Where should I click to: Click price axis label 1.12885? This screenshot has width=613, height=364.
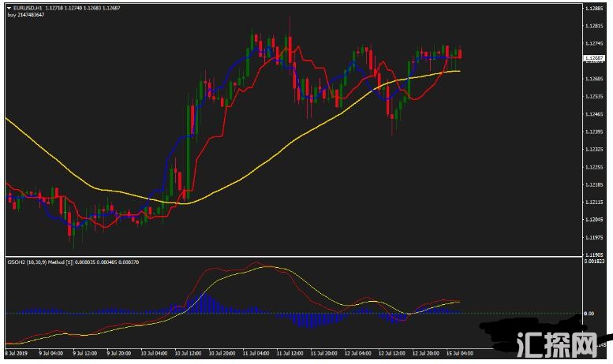click(x=594, y=8)
